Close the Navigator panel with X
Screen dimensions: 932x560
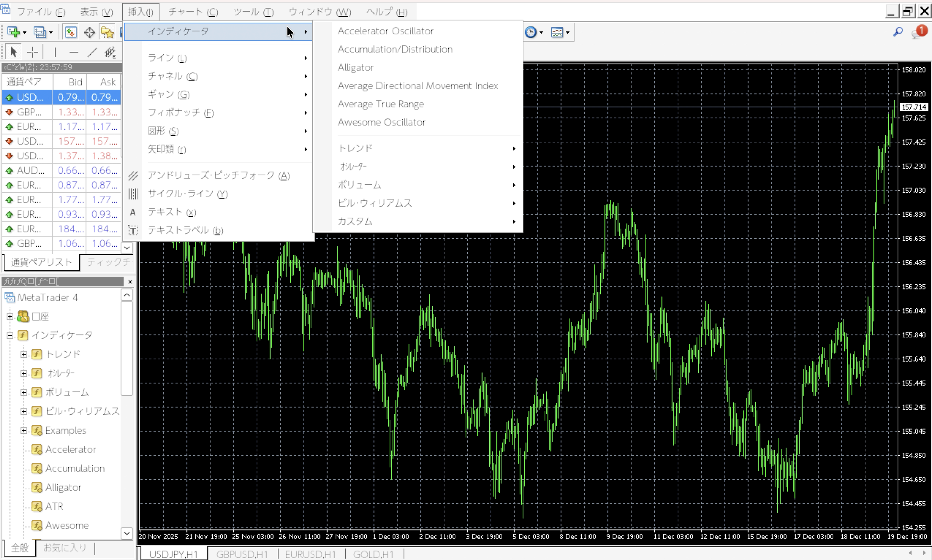(x=130, y=282)
